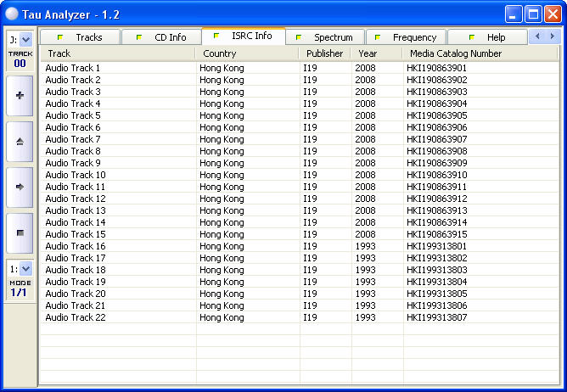Sort by the Country column header
The height and width of the screenshot is (392, 567).
[247, 53]
